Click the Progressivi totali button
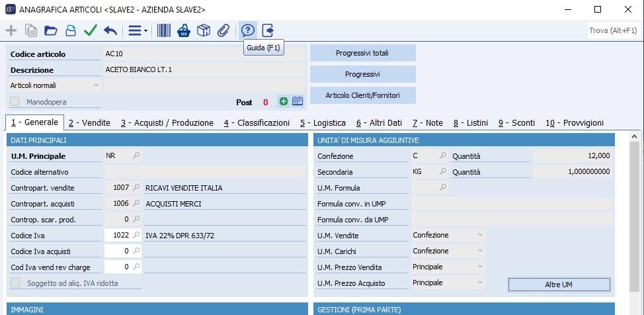This screenshot has height=315, width=644. 362,53
